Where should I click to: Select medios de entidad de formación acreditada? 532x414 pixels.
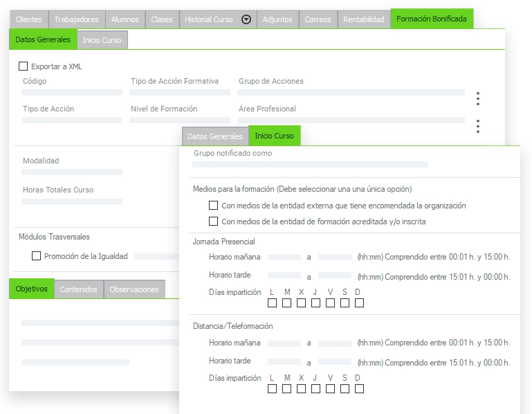[x=213, y=222]
